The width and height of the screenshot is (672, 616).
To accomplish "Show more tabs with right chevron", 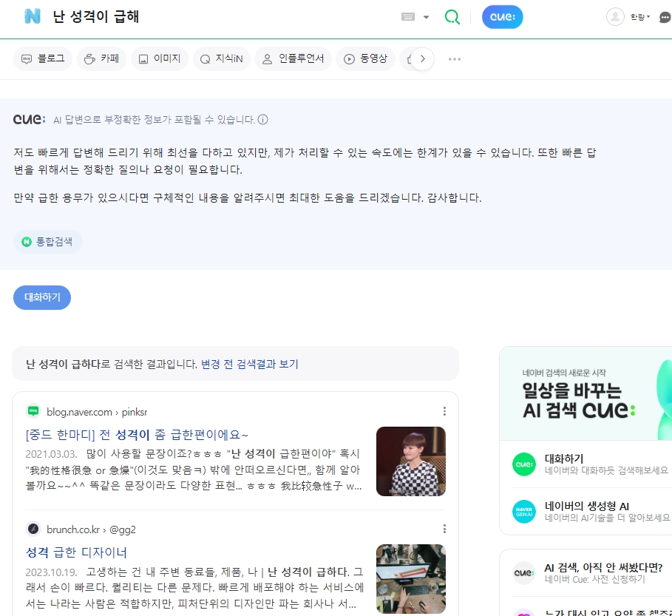I will [x=423, y=58].
